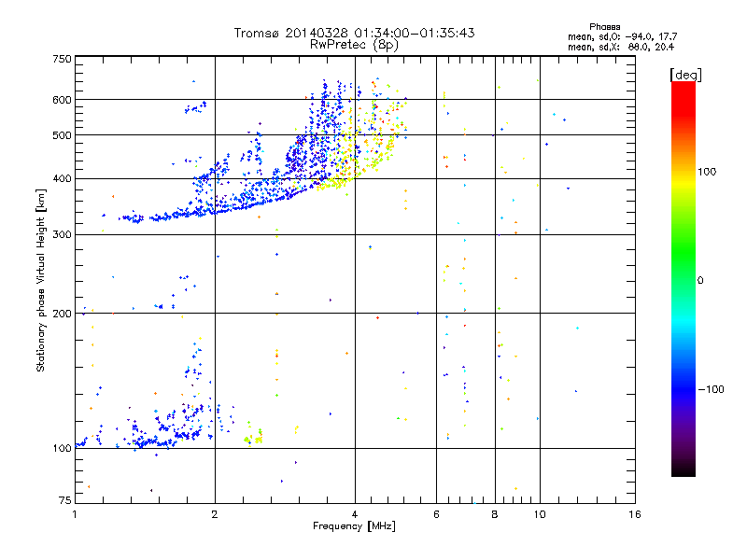This screenshot has height=560, width=747.
Task: Click the "-100" label beside the colorbar
Action: [x=711, y=389]
